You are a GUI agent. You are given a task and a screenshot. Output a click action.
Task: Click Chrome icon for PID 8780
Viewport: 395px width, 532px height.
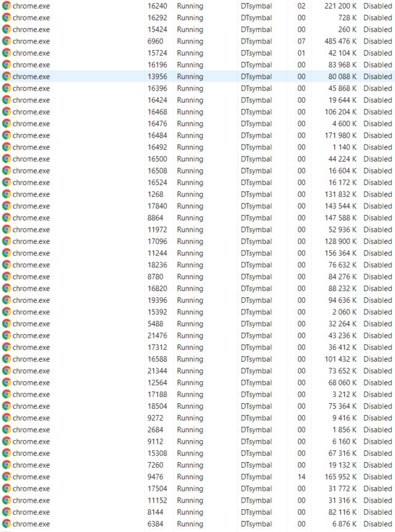pyautogui.click(x=7, y=276)
